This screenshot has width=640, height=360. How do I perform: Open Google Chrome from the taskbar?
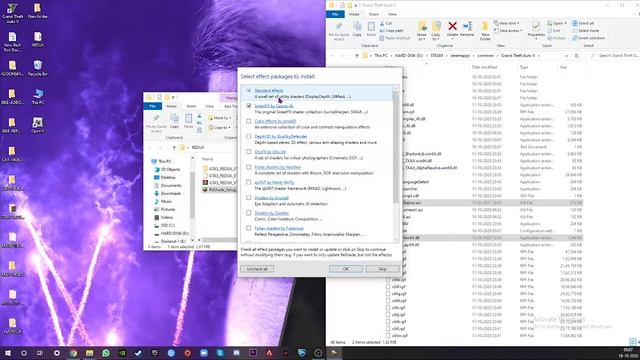click(x=73, y=353)
